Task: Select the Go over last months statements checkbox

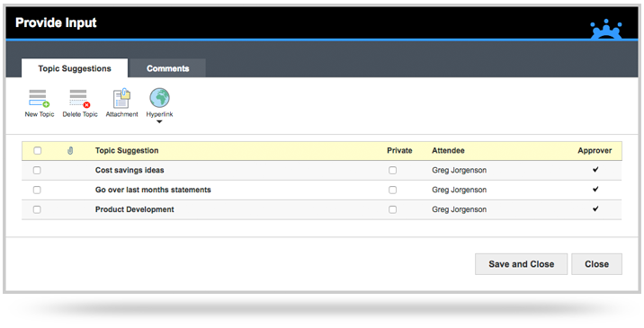Action: (37, 190)
